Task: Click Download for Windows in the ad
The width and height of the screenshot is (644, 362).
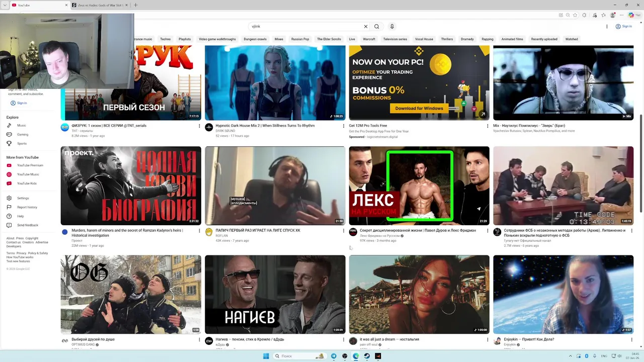Action: (x=419, y=108)
